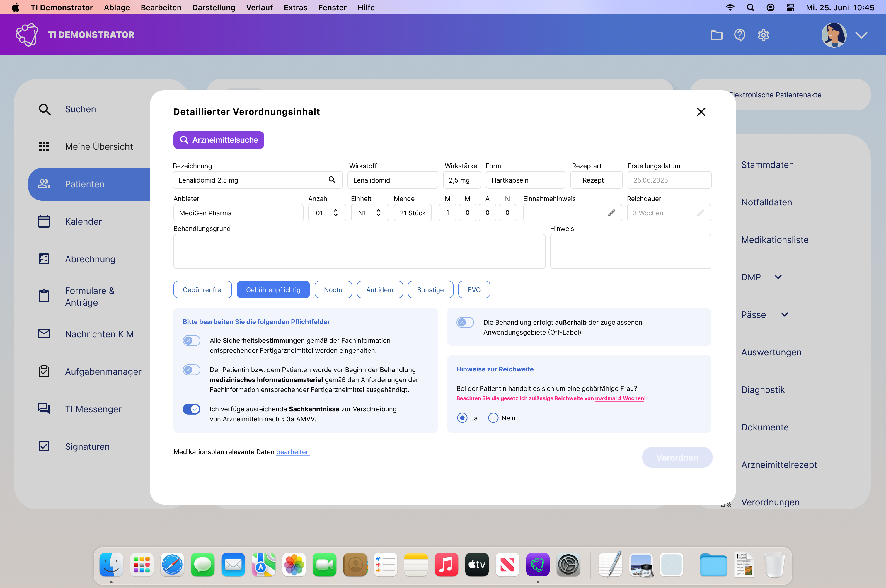
Task: Select the Gebührenfrei option
Action: 202,289
